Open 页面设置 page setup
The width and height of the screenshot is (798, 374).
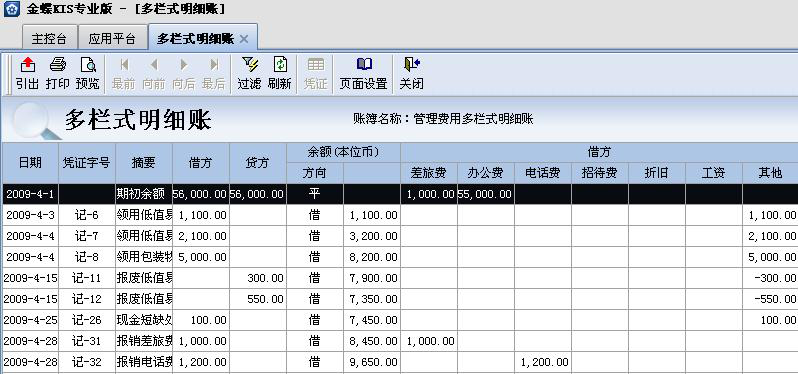364,64
